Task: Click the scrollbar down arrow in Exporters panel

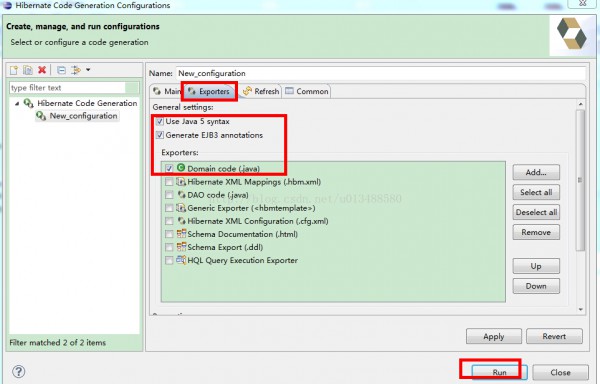Action: click(580, 309)
